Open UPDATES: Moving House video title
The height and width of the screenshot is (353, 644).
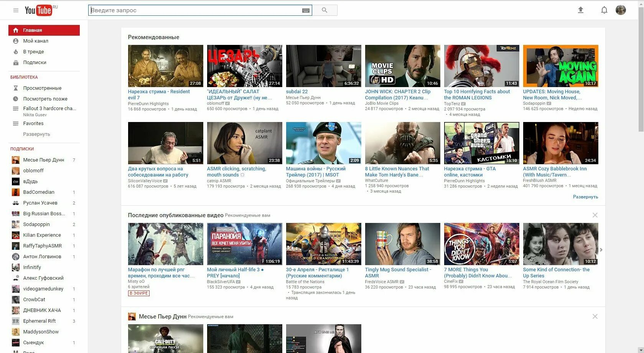coord(552,95)
